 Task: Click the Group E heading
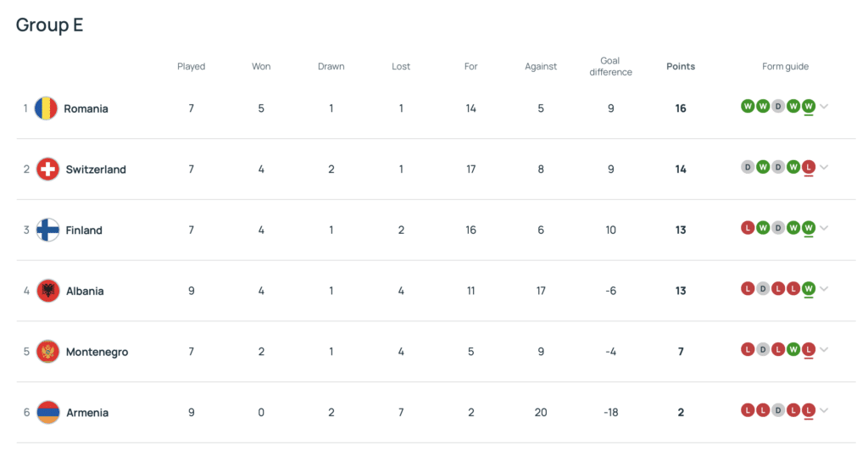[x=49, y=25]
